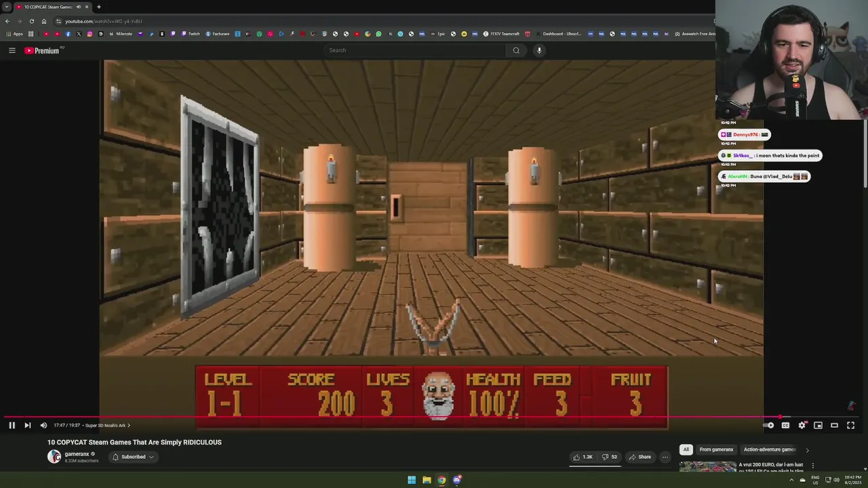Viewport: 868px width, 488px height.
Task: Go back in browser history
Action: 7,21
